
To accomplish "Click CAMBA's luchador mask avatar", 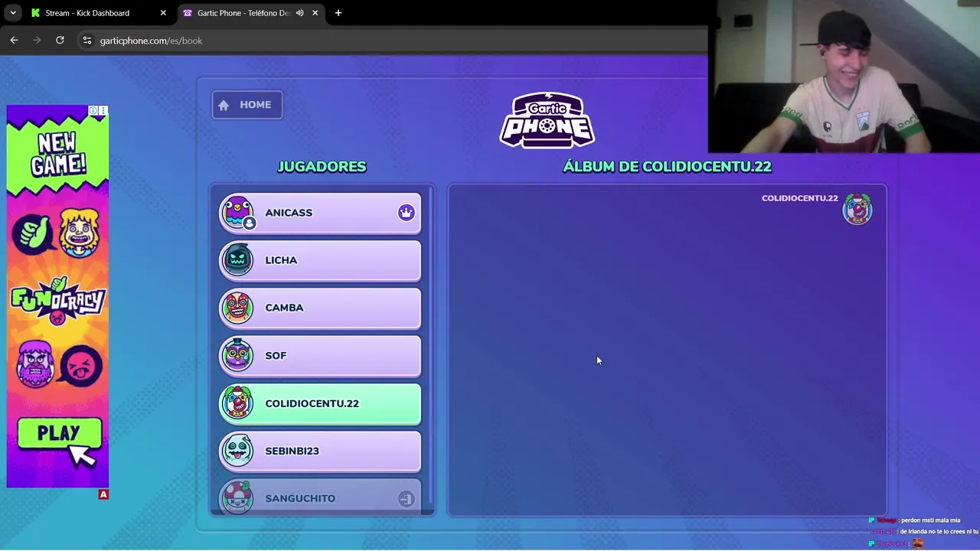I will point(237,308).
